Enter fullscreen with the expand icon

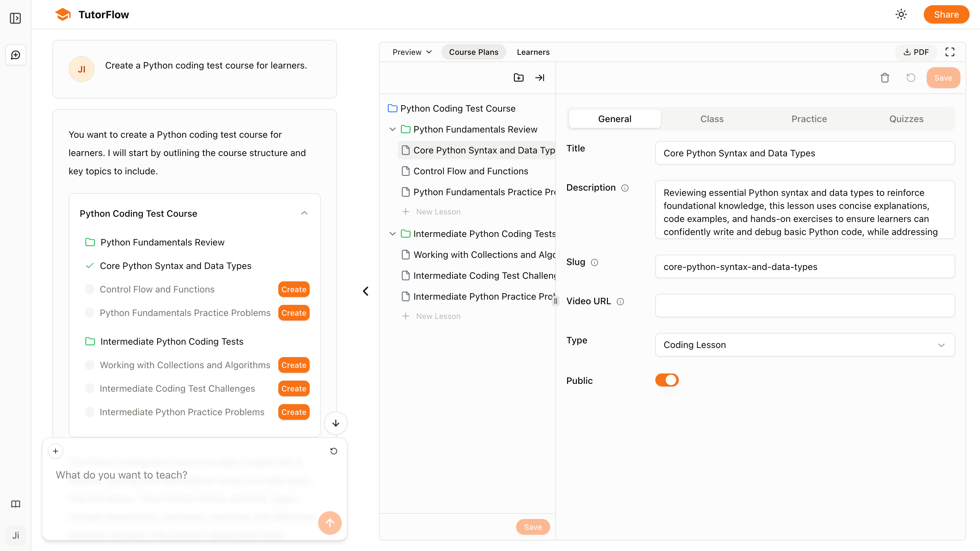950,52
